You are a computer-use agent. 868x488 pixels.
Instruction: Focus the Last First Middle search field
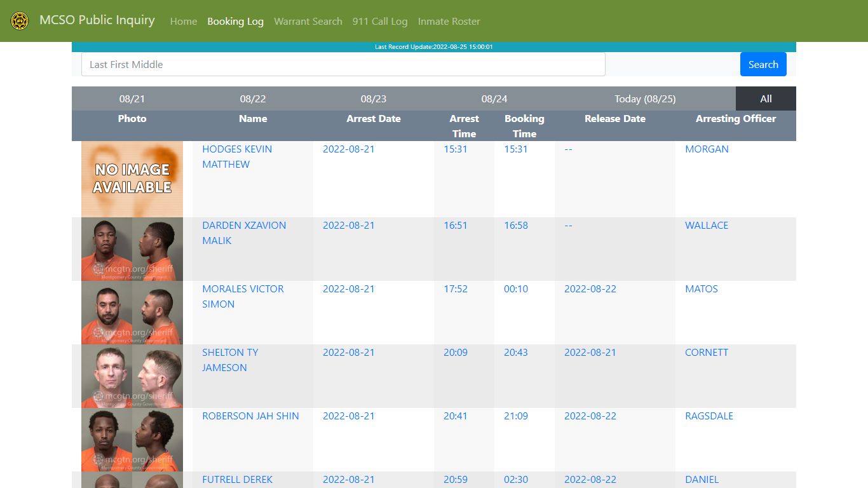coord(343,64)
